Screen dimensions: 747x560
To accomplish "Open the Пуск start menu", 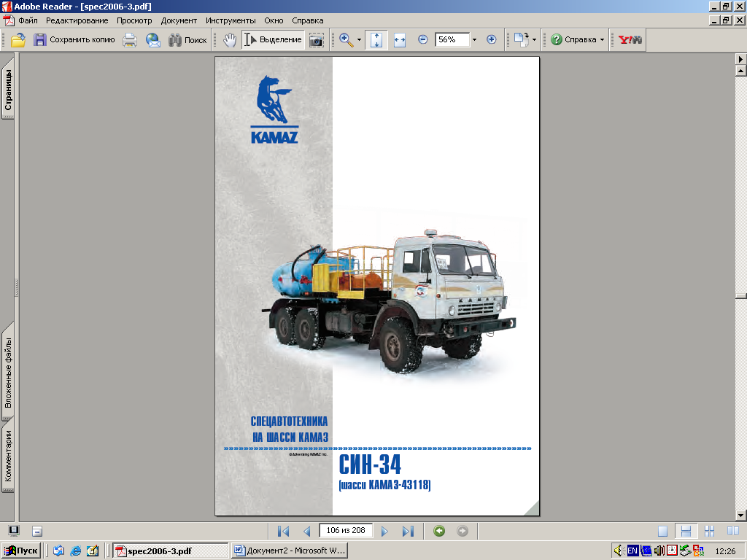I will coord(20,551).
